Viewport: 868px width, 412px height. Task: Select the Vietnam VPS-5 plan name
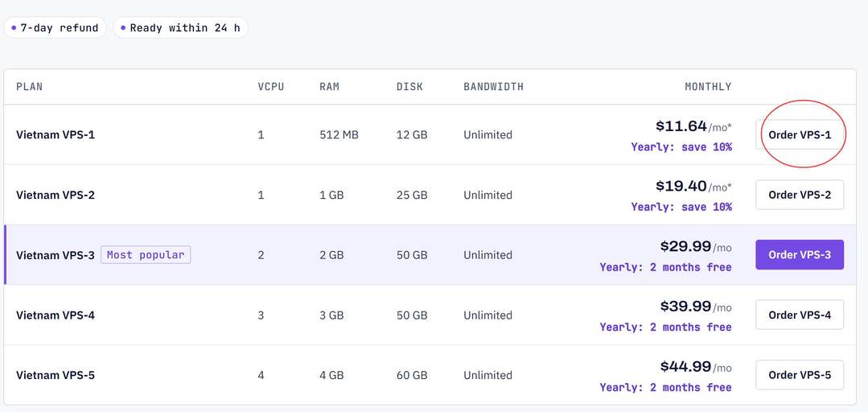56,376
